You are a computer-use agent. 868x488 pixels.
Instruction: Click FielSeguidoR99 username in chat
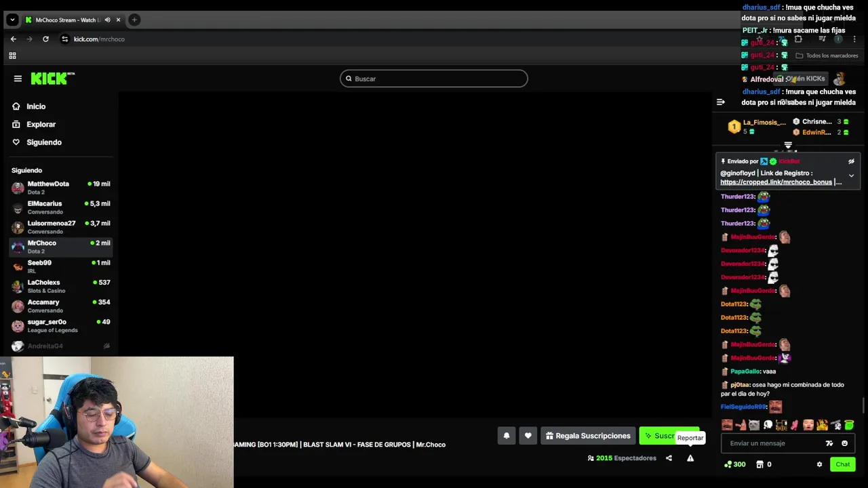[x=743, y=407]
